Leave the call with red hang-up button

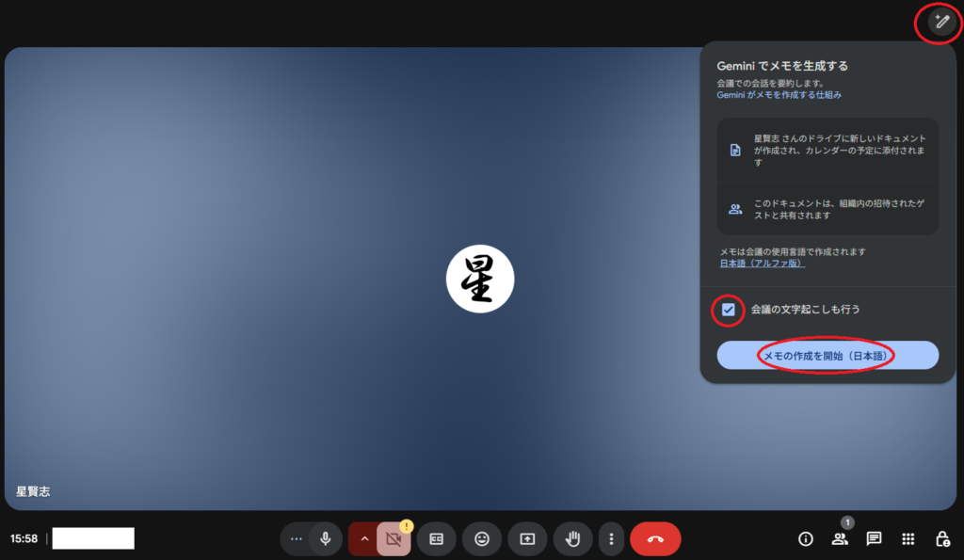655,539
